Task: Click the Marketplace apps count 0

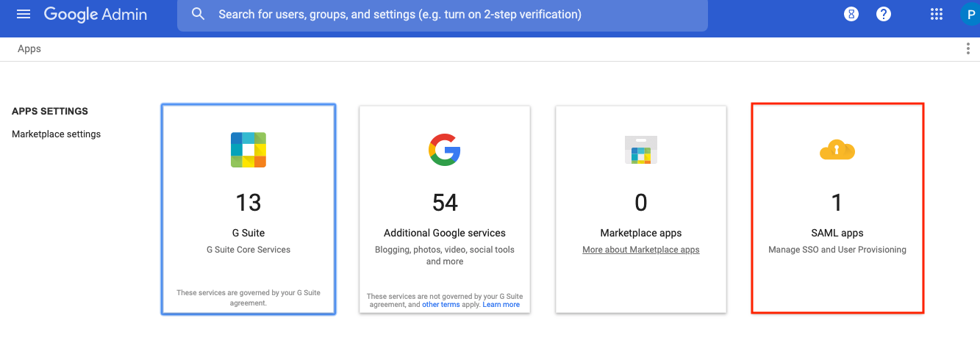Action: tap(641, 202)
